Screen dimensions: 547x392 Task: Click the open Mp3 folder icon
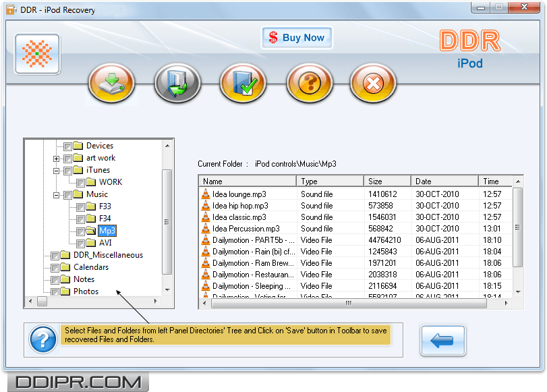pyautogui.click(x=90, y=230)
